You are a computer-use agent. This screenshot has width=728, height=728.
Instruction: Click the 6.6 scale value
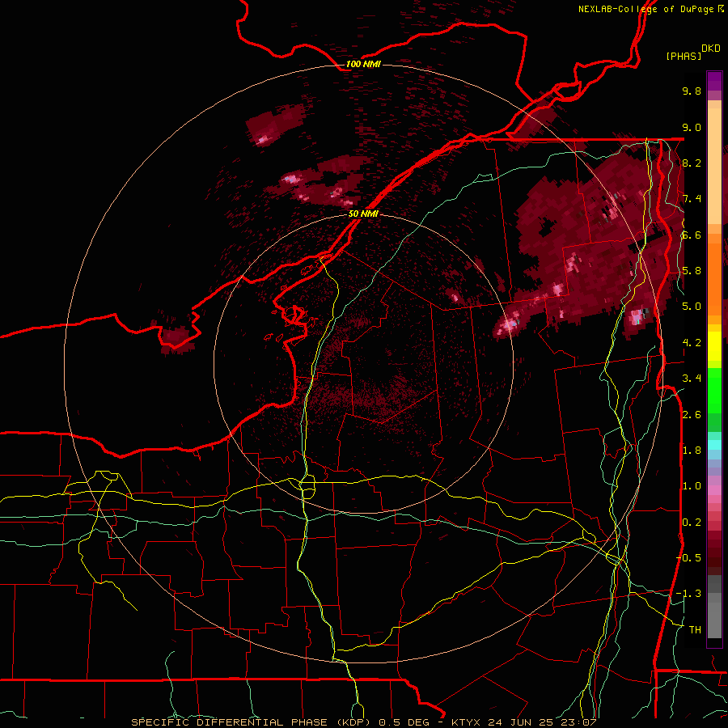[692, 235]
